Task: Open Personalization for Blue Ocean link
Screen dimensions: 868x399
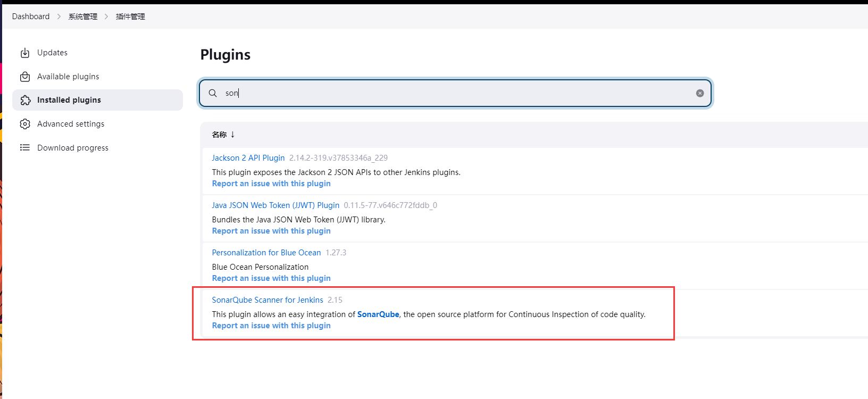Action: pos(266,253)
